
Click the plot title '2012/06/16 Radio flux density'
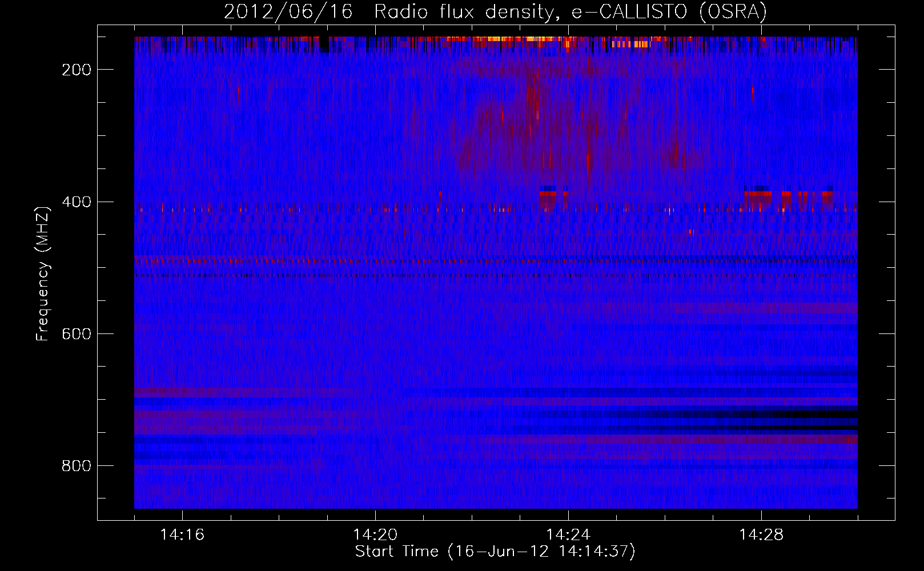495,12
